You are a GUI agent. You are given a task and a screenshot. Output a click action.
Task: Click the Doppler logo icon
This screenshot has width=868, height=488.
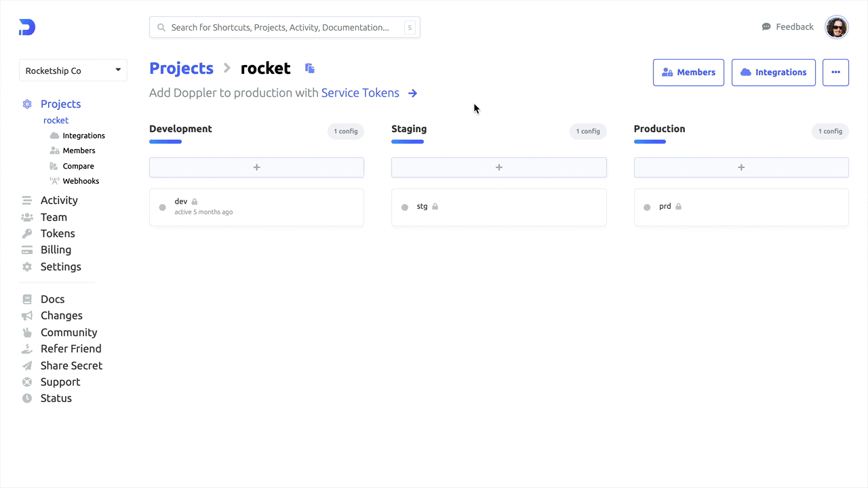point(27,27)
